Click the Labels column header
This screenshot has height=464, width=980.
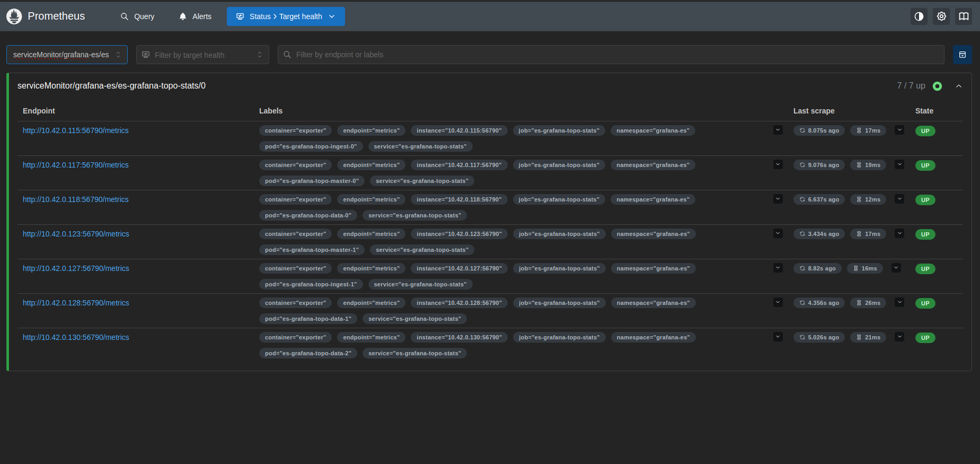click(x=271, y=111)
